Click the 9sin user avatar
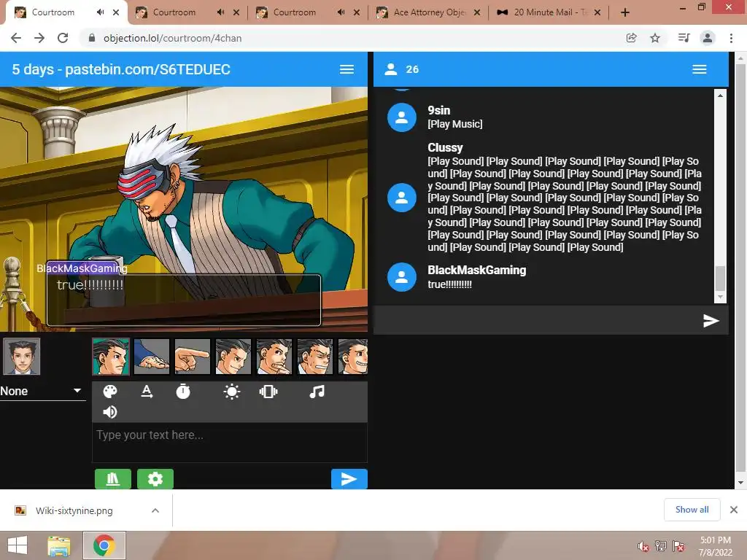 (402, 117)
